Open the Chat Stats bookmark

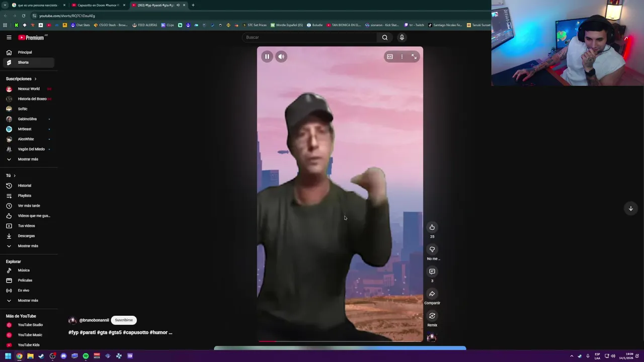click(x=80, y=25)
